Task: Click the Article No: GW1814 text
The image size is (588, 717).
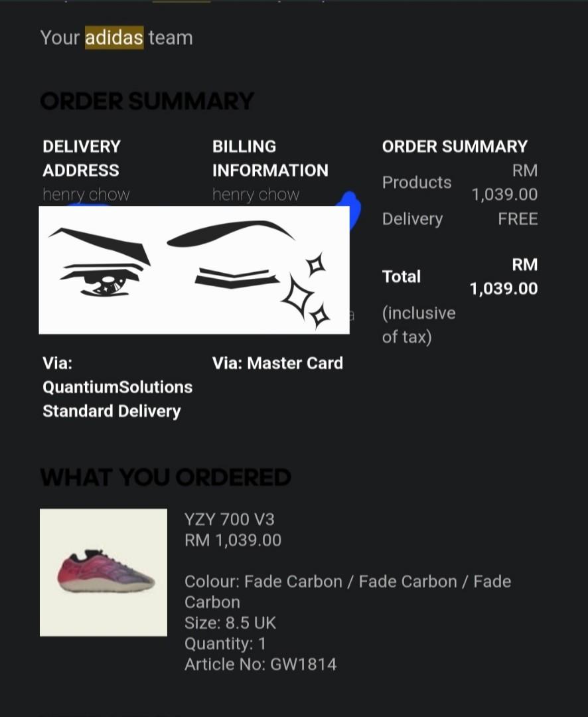Action: (261, 664)
